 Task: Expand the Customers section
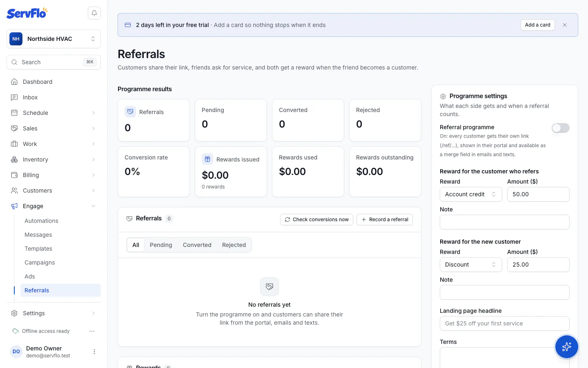pos(53,191)
